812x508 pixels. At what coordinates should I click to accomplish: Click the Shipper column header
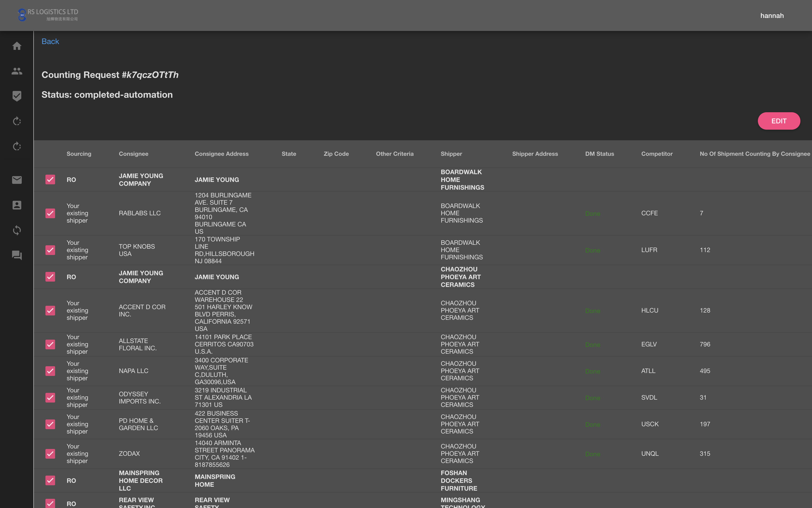(451, 154)
